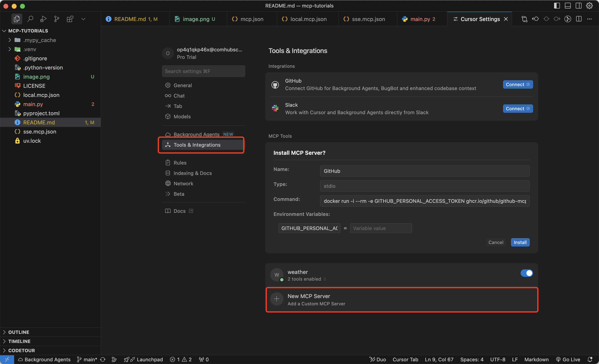The width and height of the screenshot is (599, 364).
Task: Open the Models settings section
Action: [x=182, y=116]
